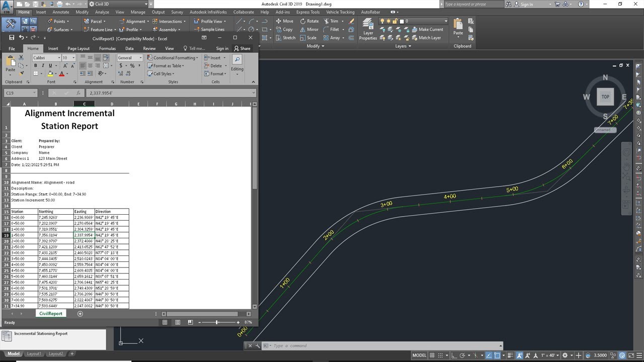Image resolution: width=644 pixels, height=362 pixels.
Task: Toggle ortho mode in status bar
Action: click(x=455, y=355)
